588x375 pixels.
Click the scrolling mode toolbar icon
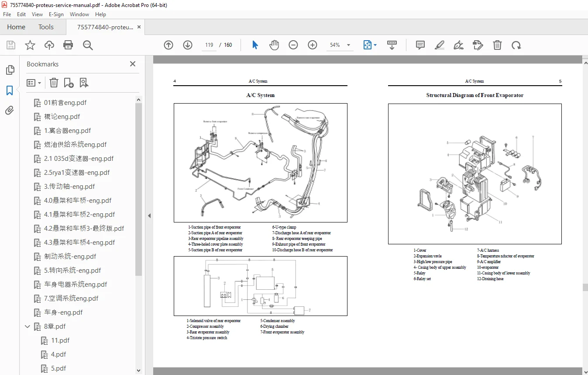pyautogui.click(x=392, y=45)
